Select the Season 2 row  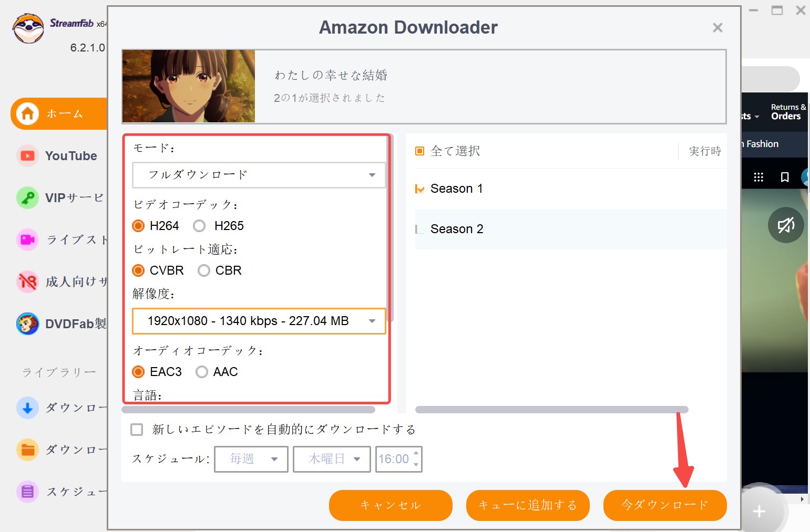tap(571, 229)
